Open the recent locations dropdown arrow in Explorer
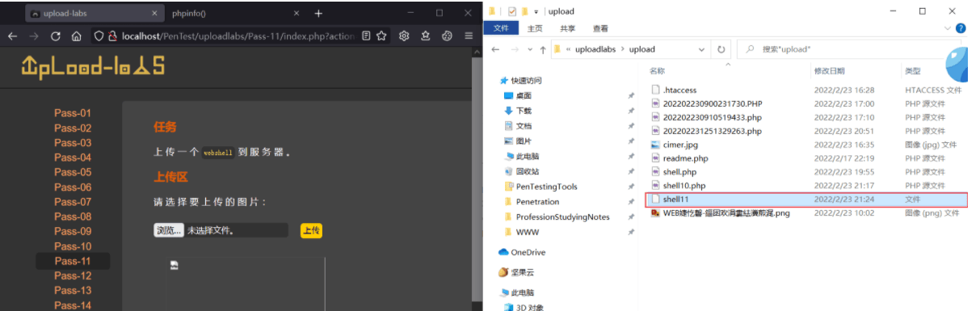The image size is (980, 311). tap(529, 49)
